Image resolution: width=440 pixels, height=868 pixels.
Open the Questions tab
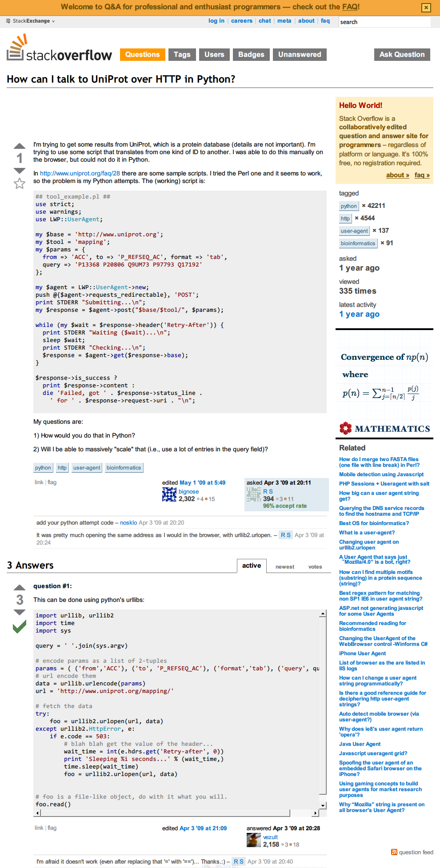[142, 55]
